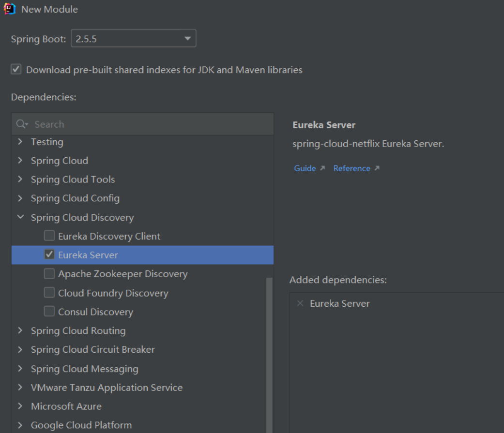Image resolution: width=504 pixels, height=433 pixels.
Task: Expand the Testing category
Action: point(20,141)
